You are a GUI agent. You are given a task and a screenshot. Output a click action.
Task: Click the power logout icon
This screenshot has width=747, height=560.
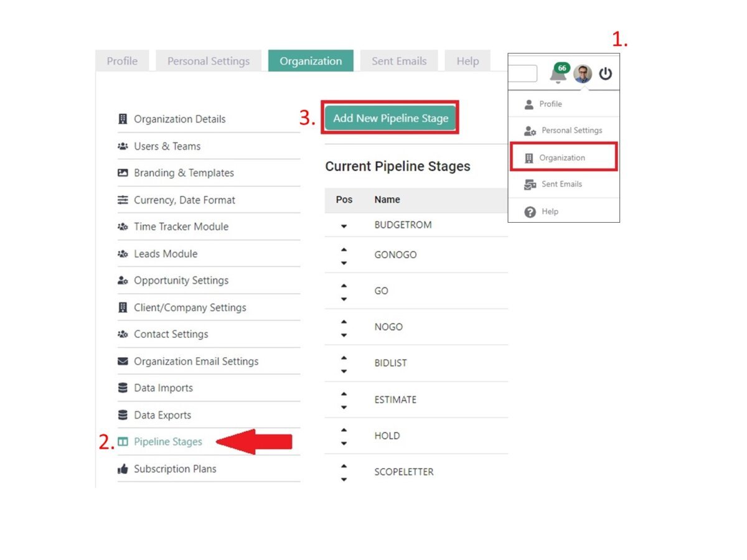[606, 74]
